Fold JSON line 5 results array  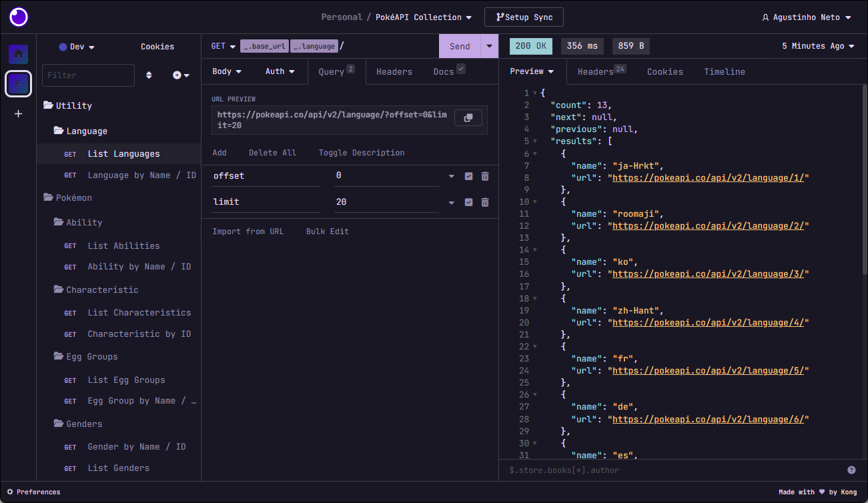coord(535,141)
